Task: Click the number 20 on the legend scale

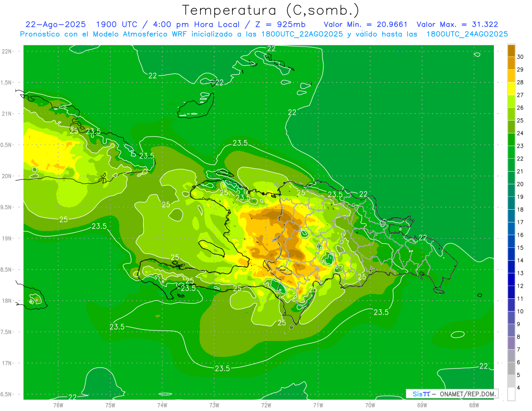Action: click(520, 184)
